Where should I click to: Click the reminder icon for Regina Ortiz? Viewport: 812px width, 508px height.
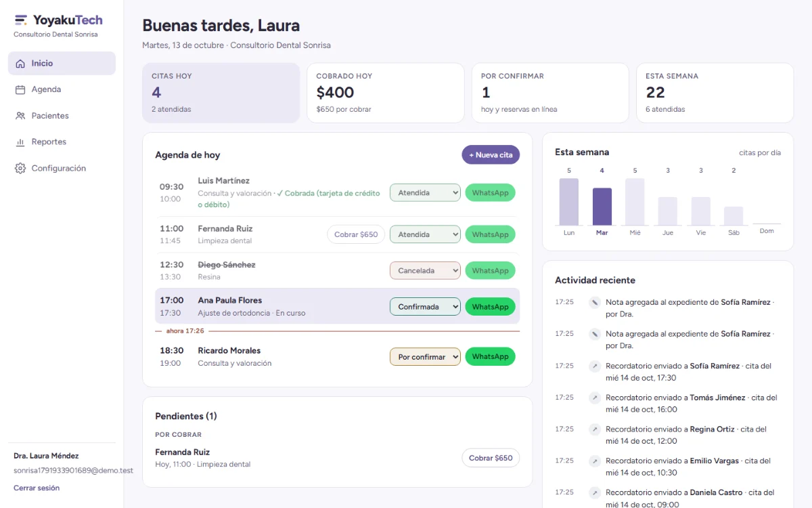(x=595, y=429)
